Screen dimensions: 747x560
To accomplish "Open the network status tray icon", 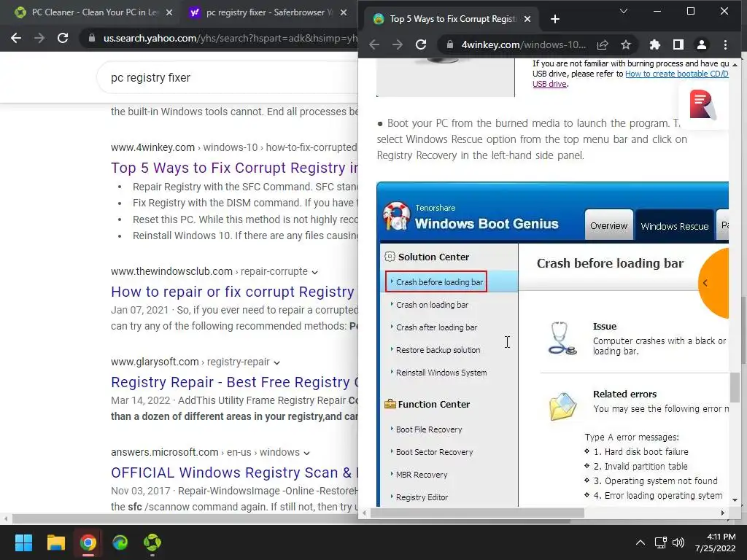I will pyautogui.click(x=660, y=542).
